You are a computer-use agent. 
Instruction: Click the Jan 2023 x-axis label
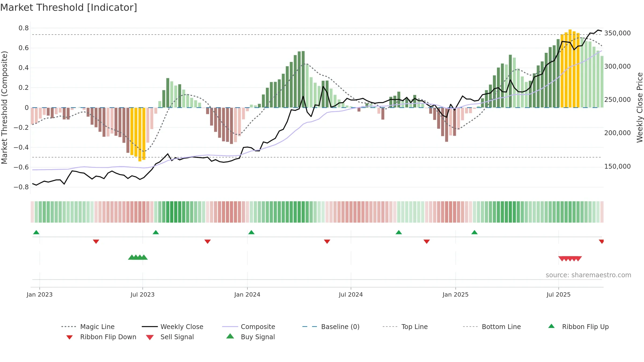40,295
